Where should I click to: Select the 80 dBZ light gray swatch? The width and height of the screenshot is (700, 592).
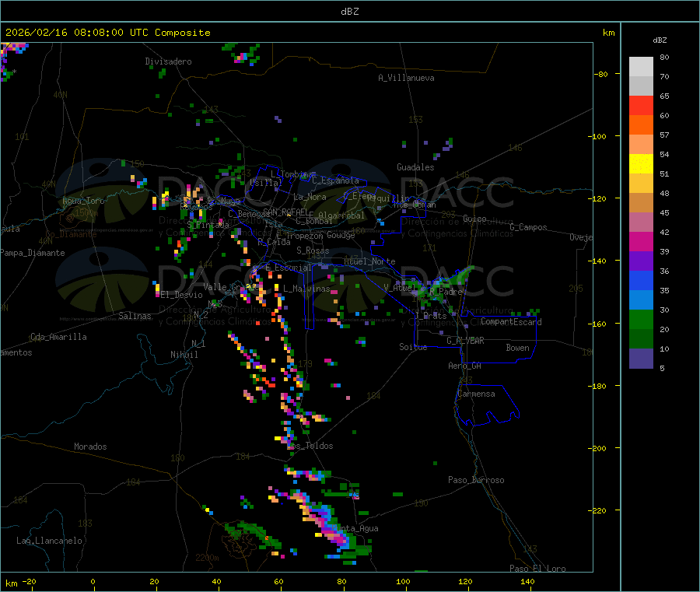(x=641, y=67)
